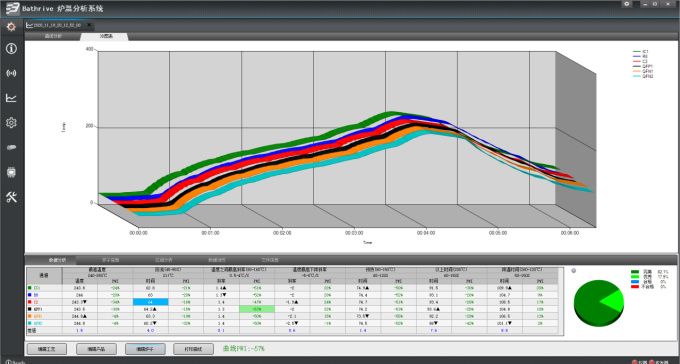The height and width of the screenshot is (364, 680).
Task: Select the 2020_11_19 document tab
Action: pos(54,25)
